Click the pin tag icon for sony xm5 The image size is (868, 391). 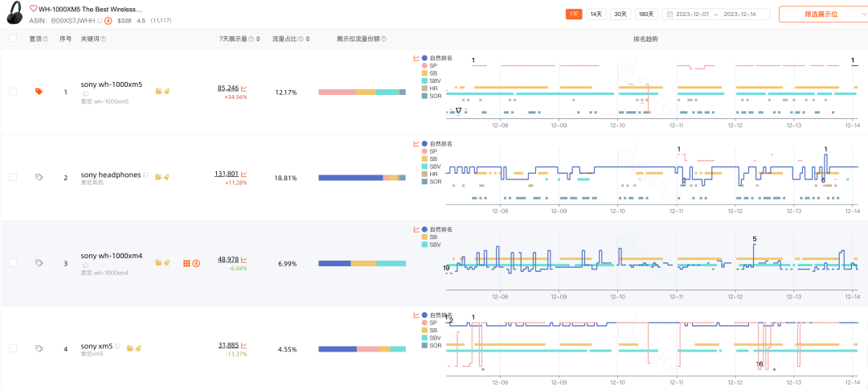39,348
